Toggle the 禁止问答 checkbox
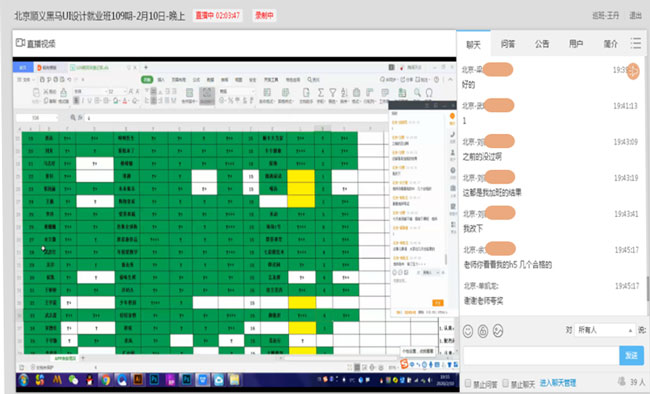 (x=468, y=383)
